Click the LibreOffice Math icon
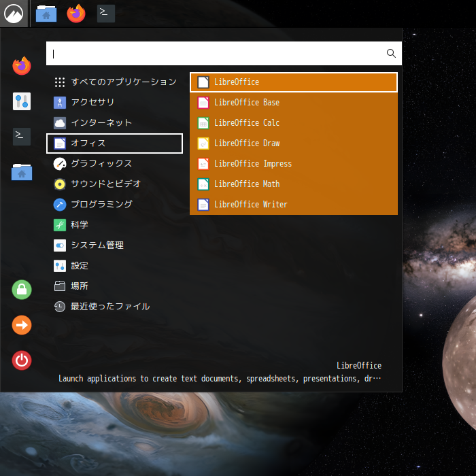This screenshot has height=476, width=476. pyautogui.click(x=203, y=184)
